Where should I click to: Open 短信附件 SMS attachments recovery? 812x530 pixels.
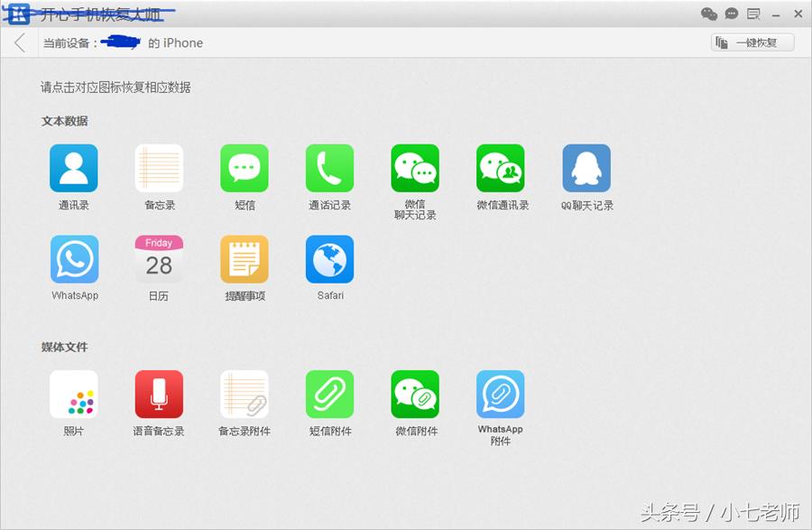click(x=329, y=395)
